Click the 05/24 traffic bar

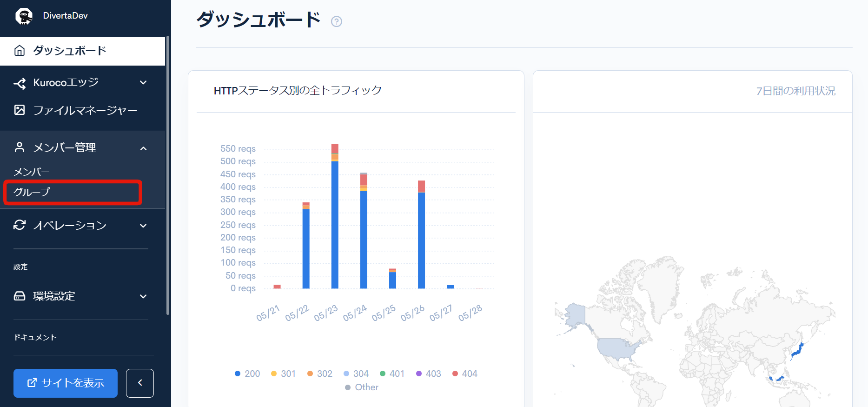click(x=364, y=231)
